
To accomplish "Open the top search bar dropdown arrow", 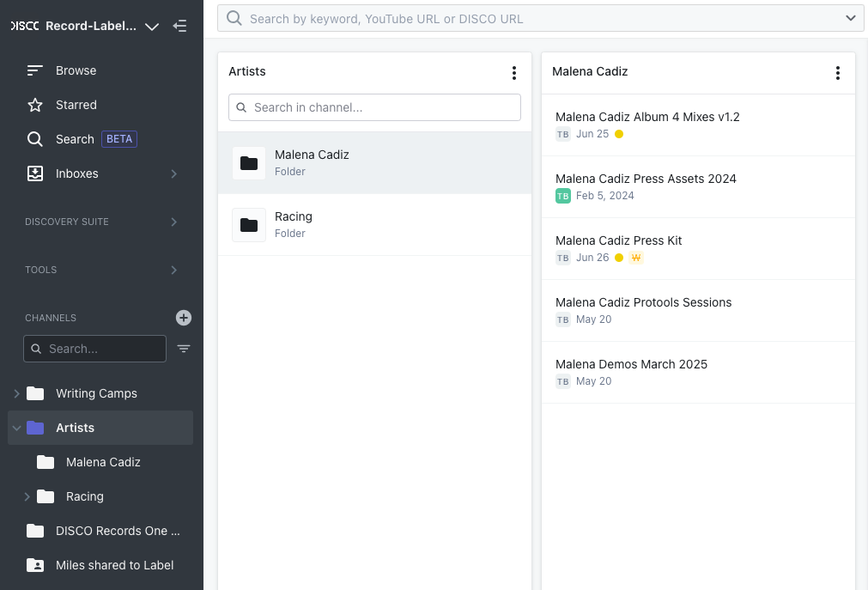I will (850, 18).
